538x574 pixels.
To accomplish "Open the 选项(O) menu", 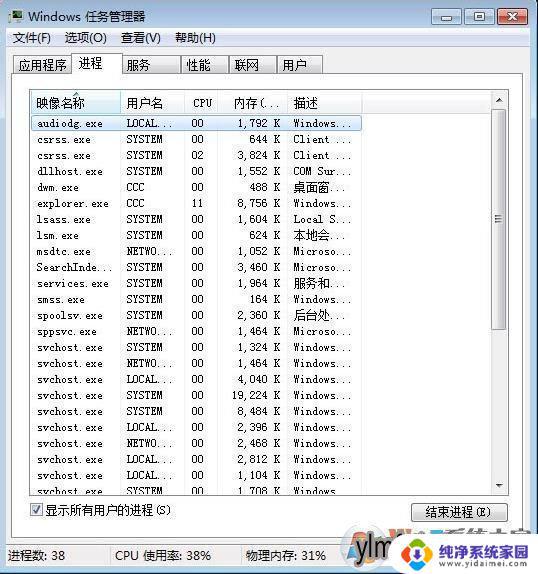I will click(x=86, y=38).
